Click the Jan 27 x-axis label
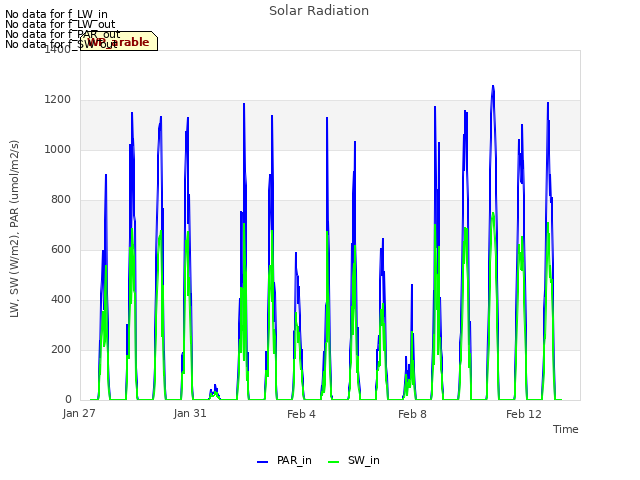640x480 pixels. 79,413
